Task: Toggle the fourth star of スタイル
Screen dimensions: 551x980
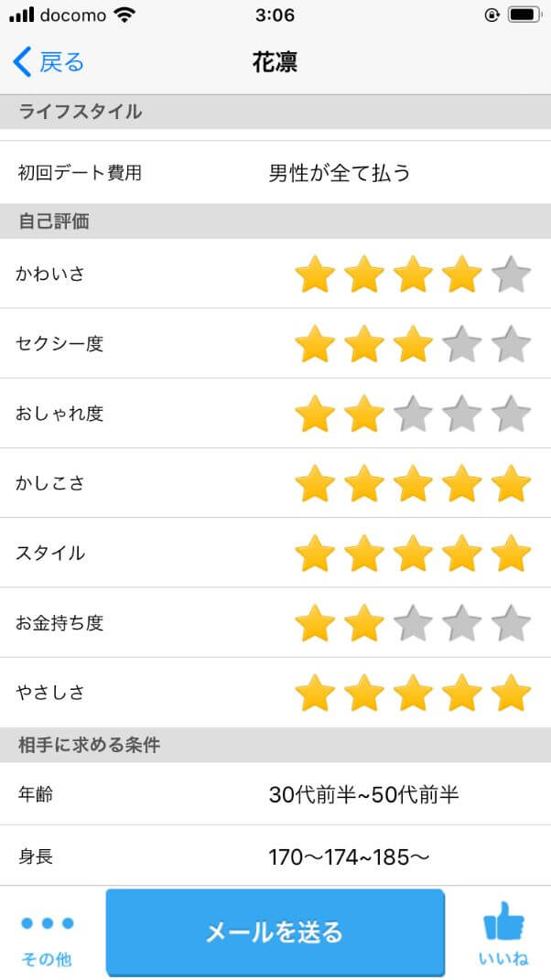Action: click(x=463, y=553)
